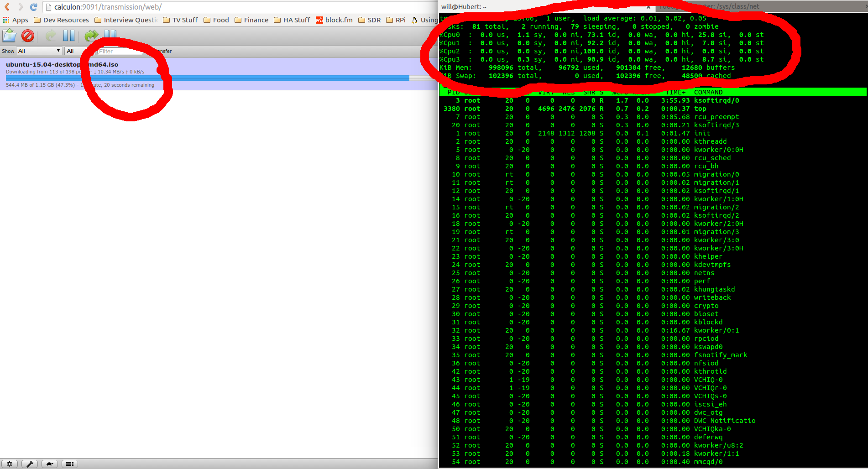Click the kswapd0 process row
The width and height of the screenshot is (868, 469).
point(653,347)
